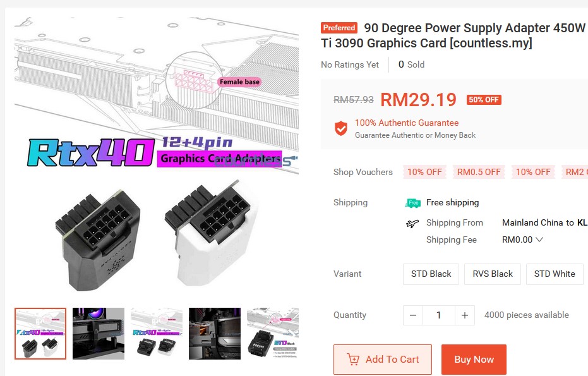The image size is (588, 376).
Task: Click the Free shipping truck icon
Action: click(x=413, y=203)
